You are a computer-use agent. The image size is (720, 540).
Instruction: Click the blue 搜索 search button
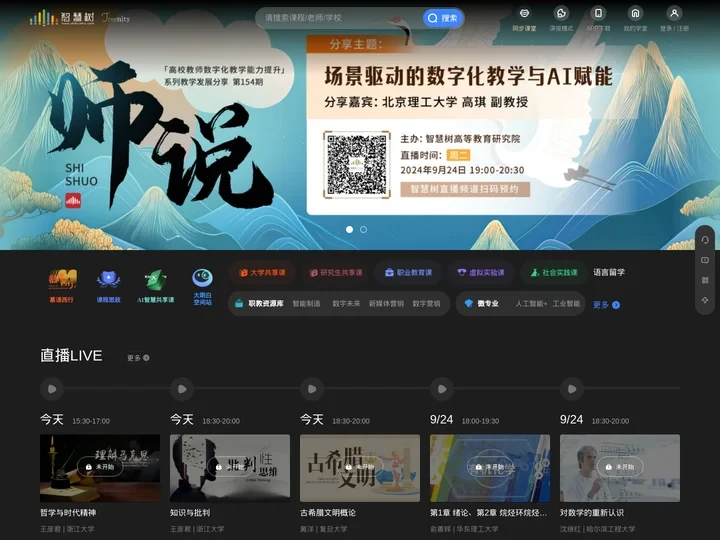(443, 18)
